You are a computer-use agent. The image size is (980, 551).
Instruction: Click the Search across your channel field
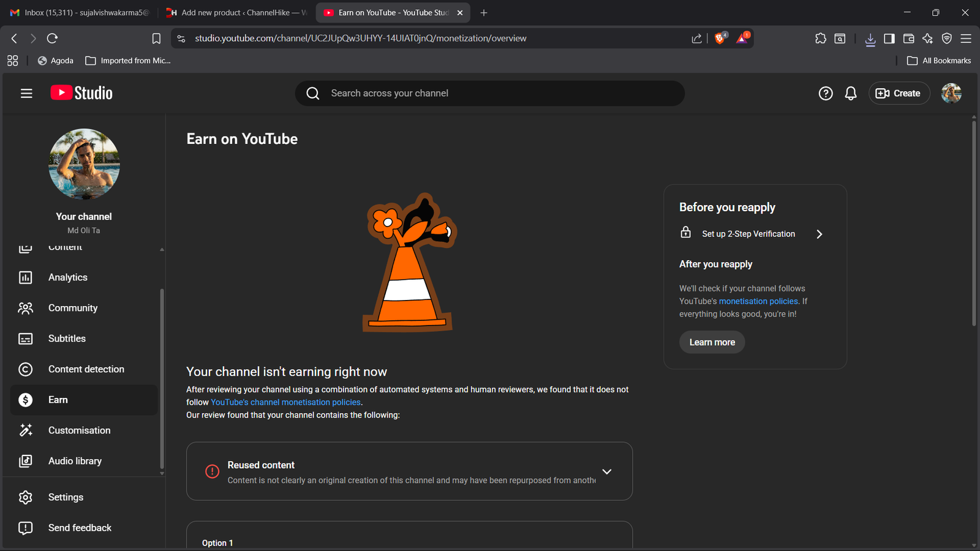pos(490,93)
